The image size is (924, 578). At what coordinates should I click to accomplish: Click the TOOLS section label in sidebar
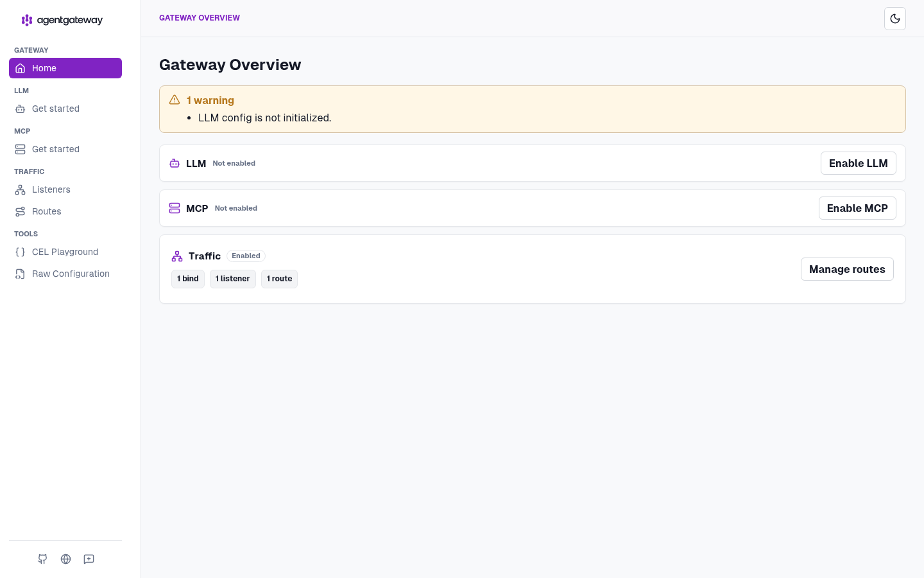(26, 234)
